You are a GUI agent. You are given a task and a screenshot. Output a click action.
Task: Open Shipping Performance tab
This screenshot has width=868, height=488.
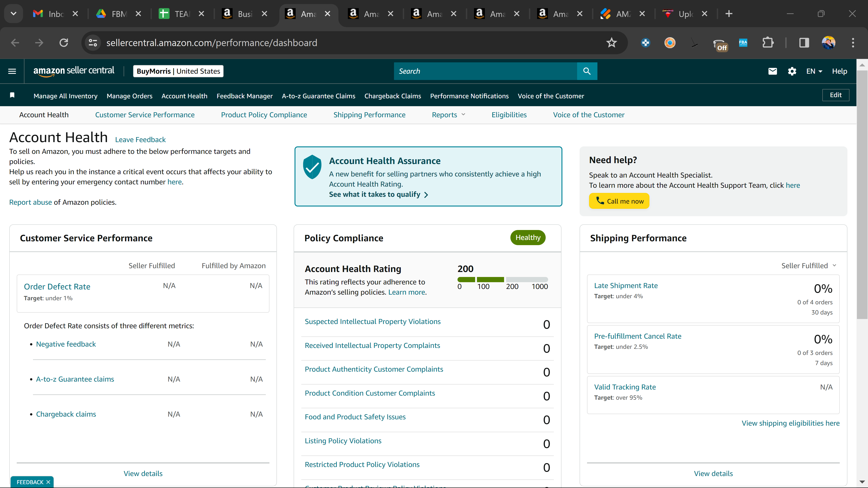point(369,115)
